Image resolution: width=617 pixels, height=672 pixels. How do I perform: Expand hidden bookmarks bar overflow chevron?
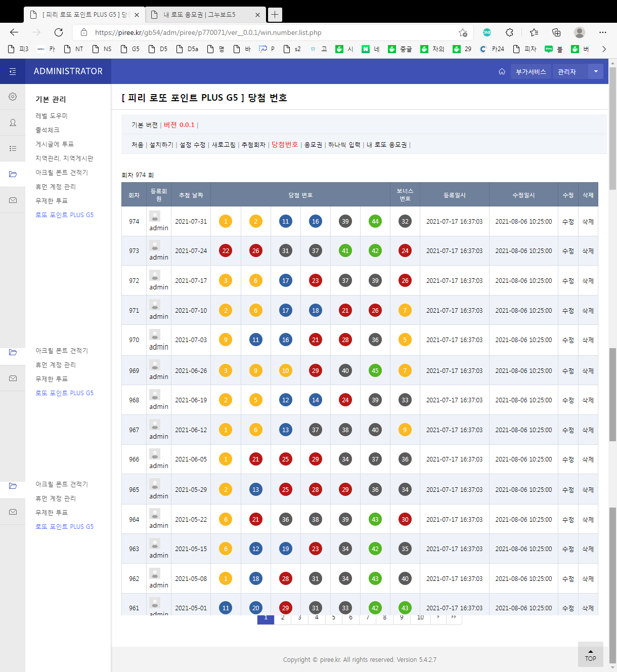[604, 49]
